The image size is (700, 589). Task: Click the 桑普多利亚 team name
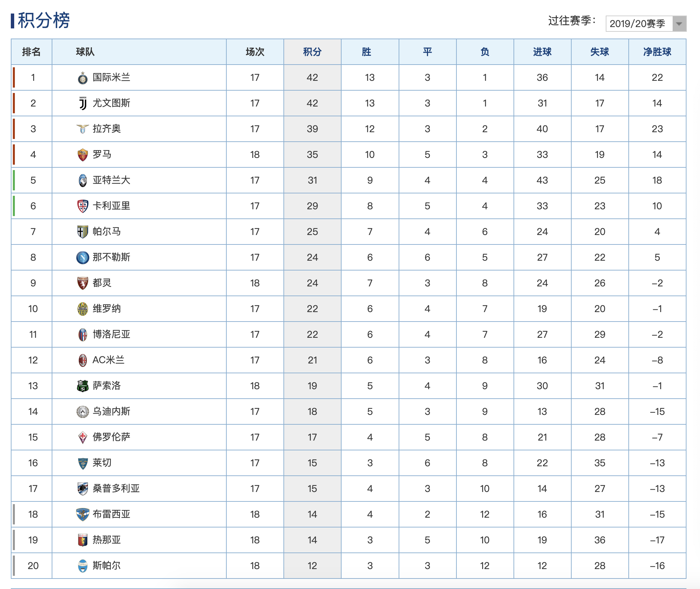(116, 489)
